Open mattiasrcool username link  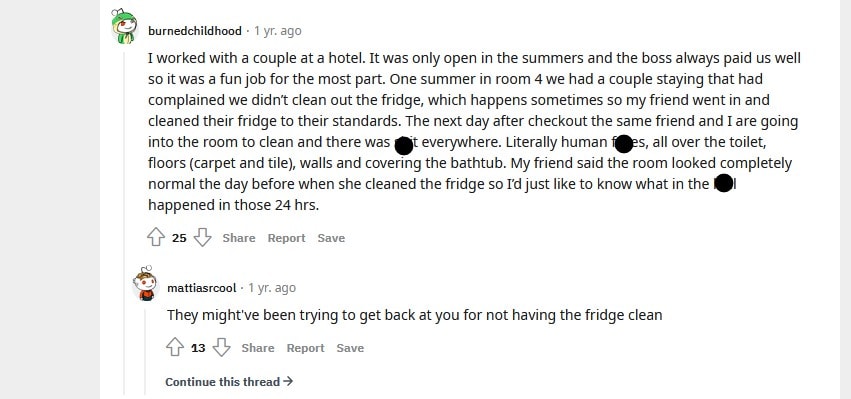201,288
